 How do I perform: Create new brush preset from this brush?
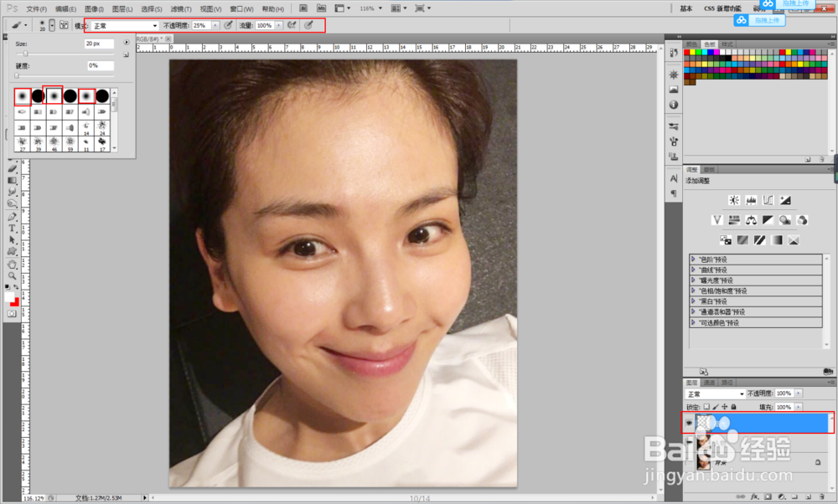point(127,54)
